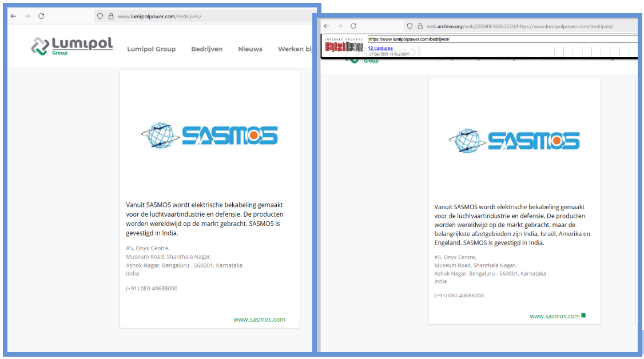Click the SASMOS logo in archive window
The height and width of the screenshot is (359, 644).
point(514,141)
